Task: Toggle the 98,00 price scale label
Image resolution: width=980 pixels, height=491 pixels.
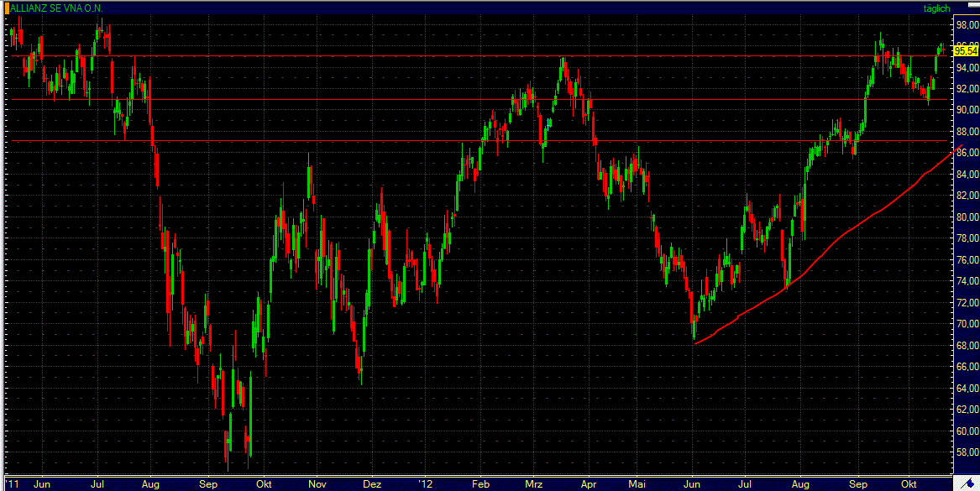Action: [x=965, y=26]
